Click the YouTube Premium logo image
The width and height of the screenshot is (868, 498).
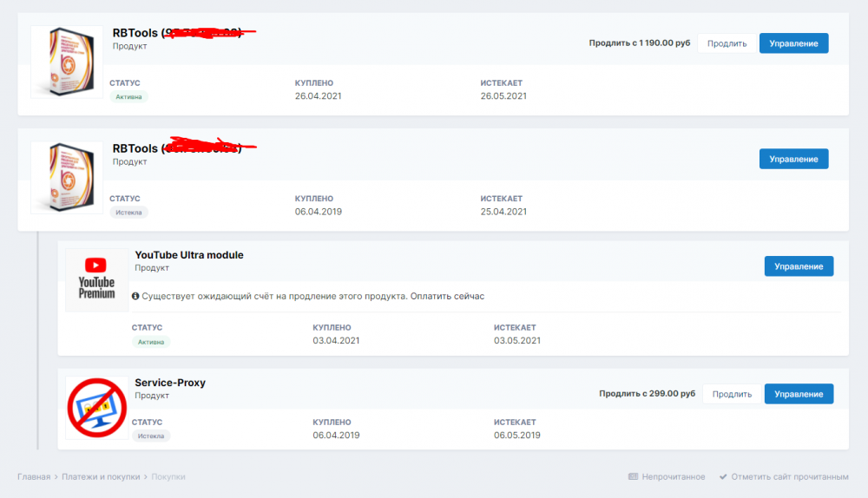[x=96, y=279]
